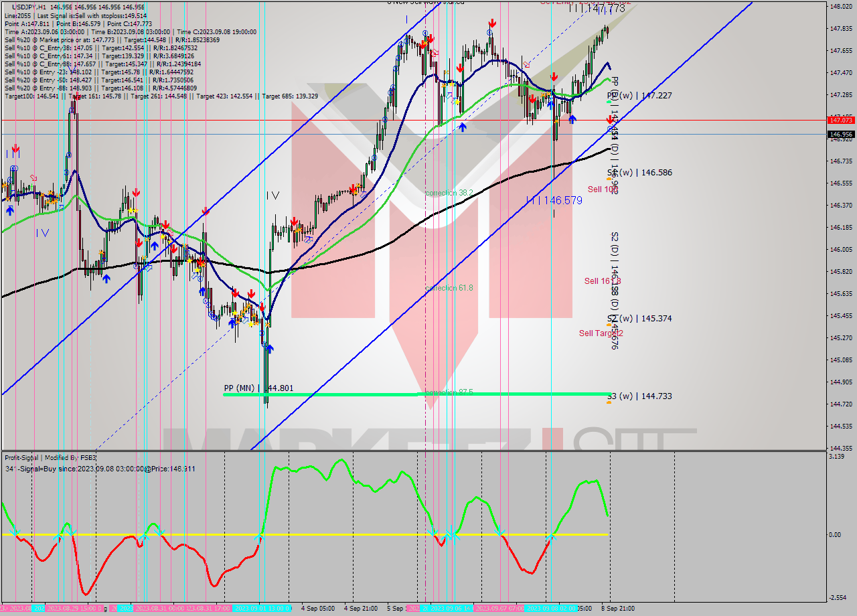
Task: Click the red 147.073 price tag
Action: tap(841, 120)
